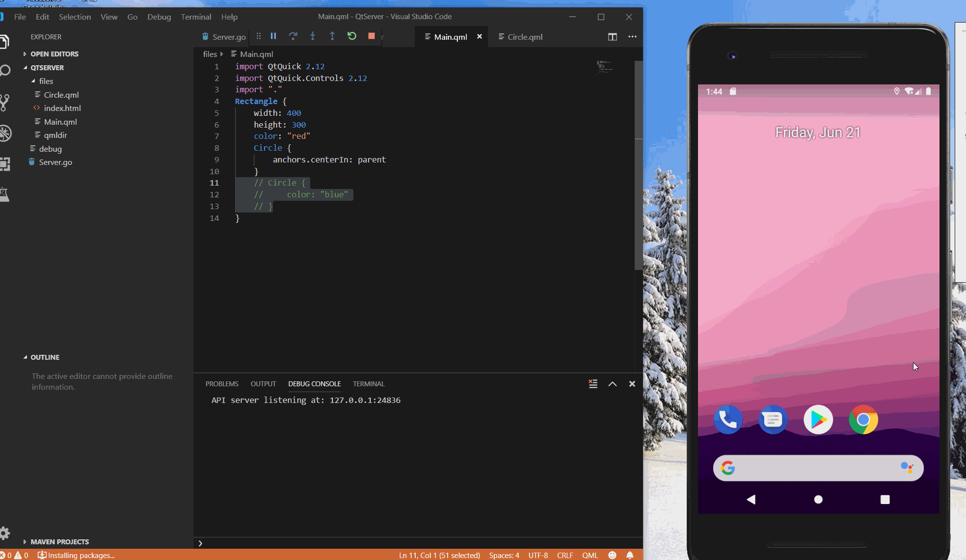
Task: Pause the debug session
Action: point(273,36)
